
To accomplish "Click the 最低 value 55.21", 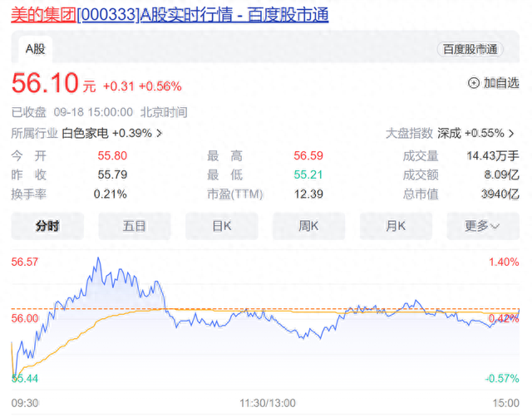I will (x=308, y=174).
